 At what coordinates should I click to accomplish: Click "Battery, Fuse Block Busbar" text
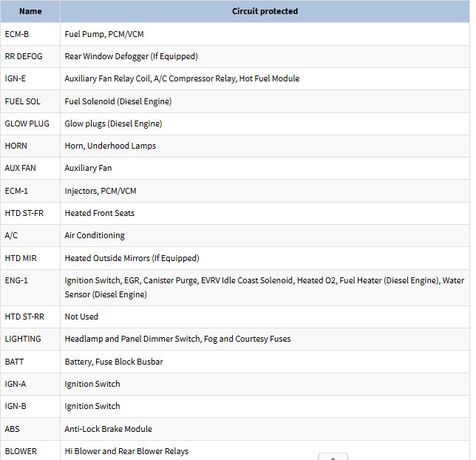pyautogui.click(x=114, y=362)
